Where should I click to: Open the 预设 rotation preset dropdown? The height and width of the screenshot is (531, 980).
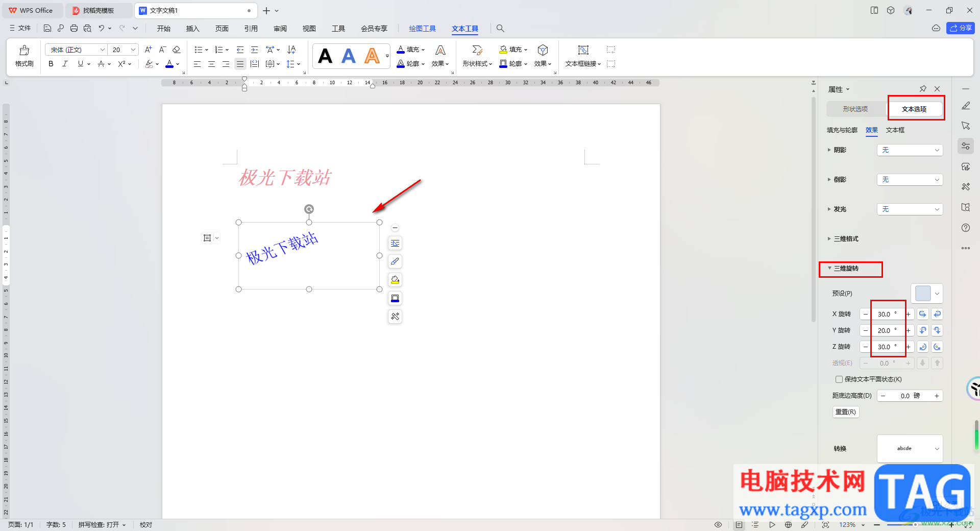pyautogui.click(x=926, y=294)
